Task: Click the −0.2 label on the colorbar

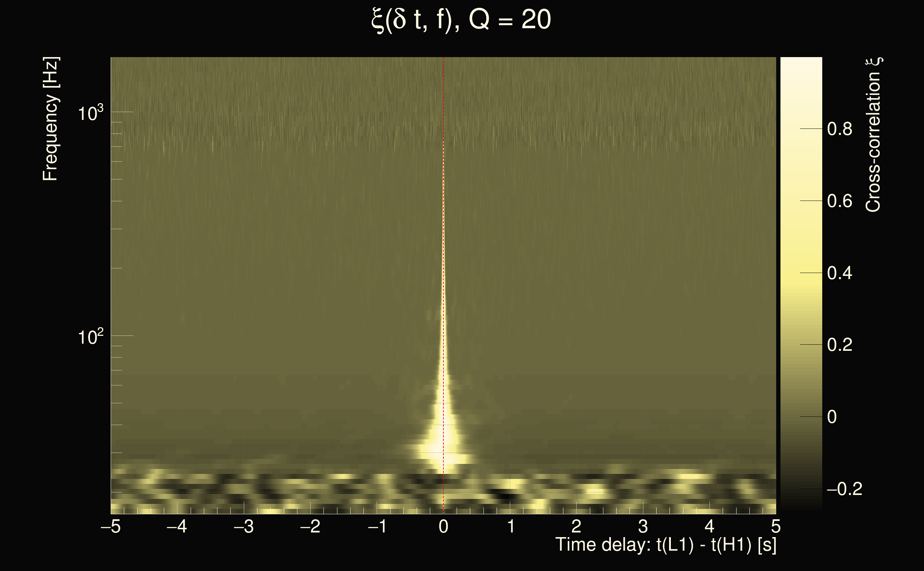Action: point(844,489)
